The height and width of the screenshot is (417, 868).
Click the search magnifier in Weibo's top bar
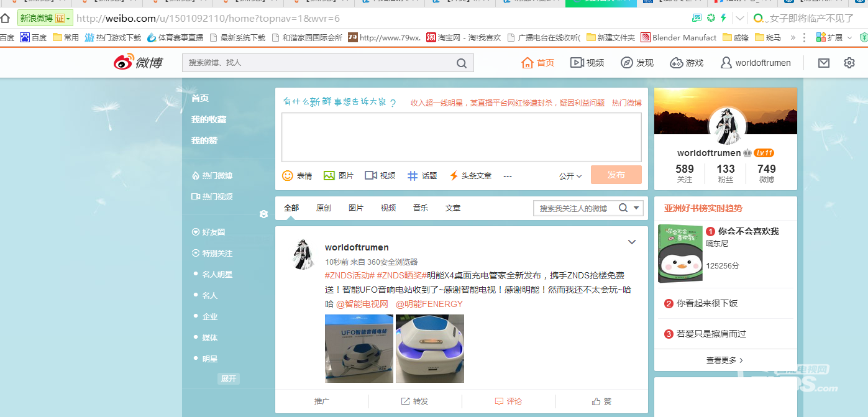pos(462,63)
